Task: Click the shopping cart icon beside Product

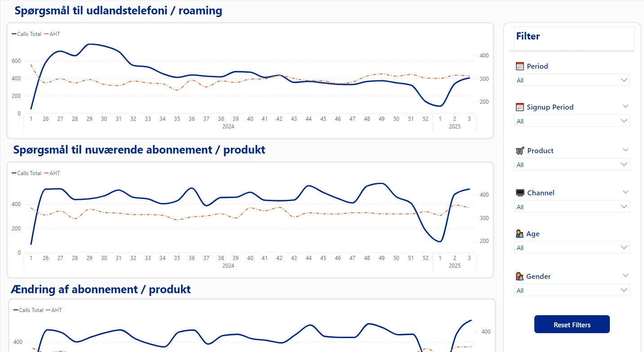Action: point(520,150)
